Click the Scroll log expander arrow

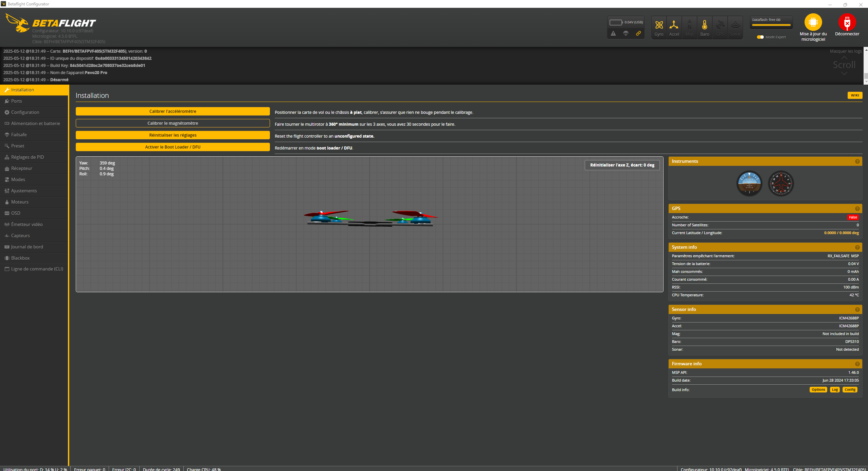tap(844, 73)
